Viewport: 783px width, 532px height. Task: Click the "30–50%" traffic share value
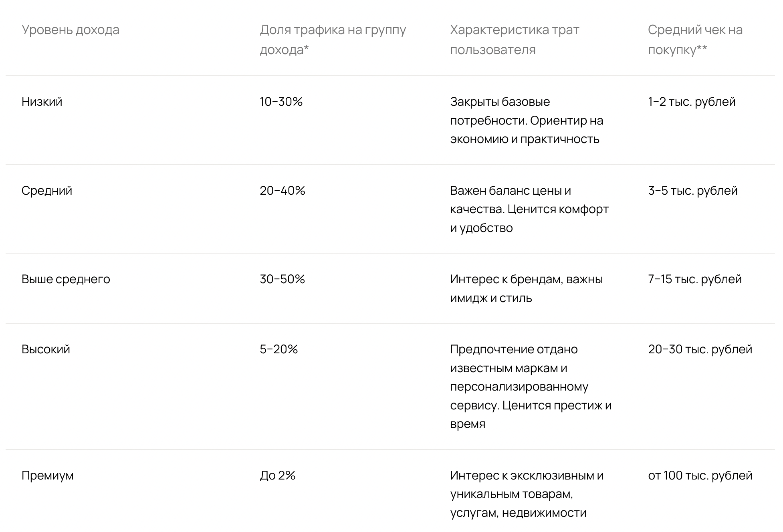pyautogui.click(x=282, y=279)
